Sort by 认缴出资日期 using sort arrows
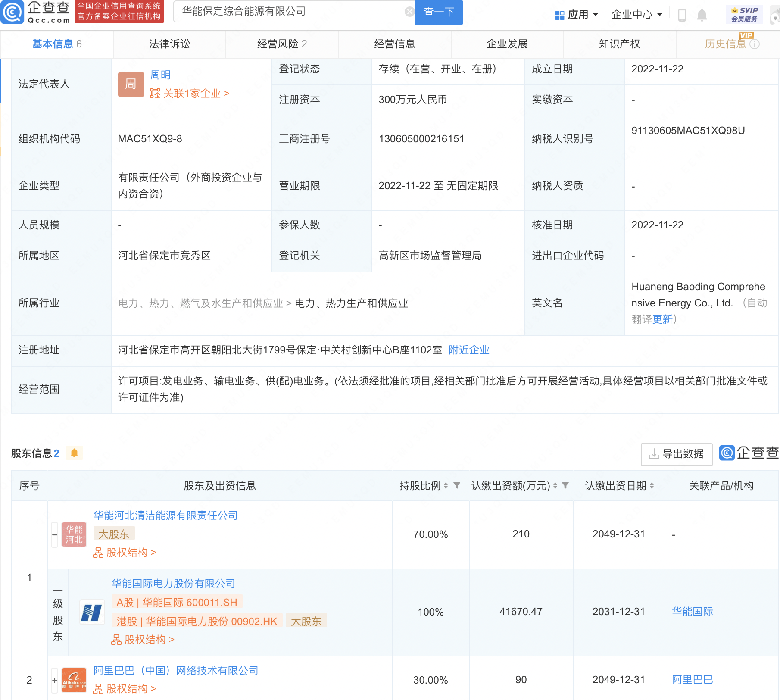The width and height of the screenshot is (780, 700). click(x=652, y=486)
